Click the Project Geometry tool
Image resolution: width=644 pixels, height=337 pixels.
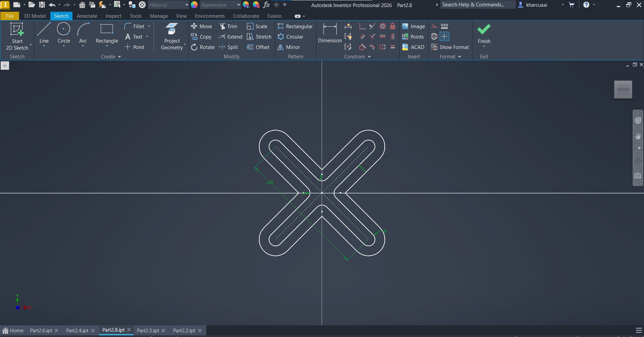click(172, 36)
